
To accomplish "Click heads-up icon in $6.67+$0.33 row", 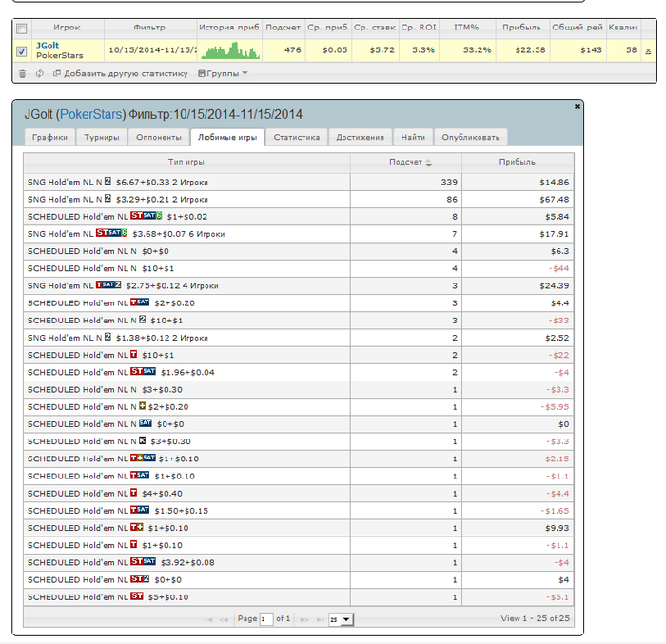I will point(108,182).
